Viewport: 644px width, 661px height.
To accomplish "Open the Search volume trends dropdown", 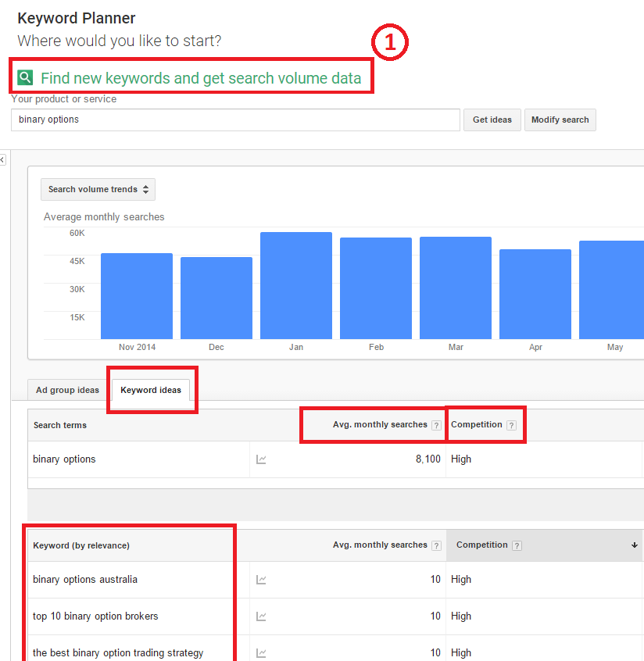I will coord(98,189).
